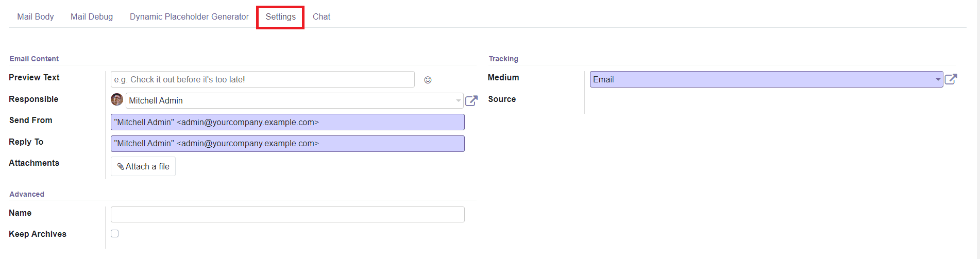
Task: Open the Mail Debug tab
Action: [x=92, y=16]
